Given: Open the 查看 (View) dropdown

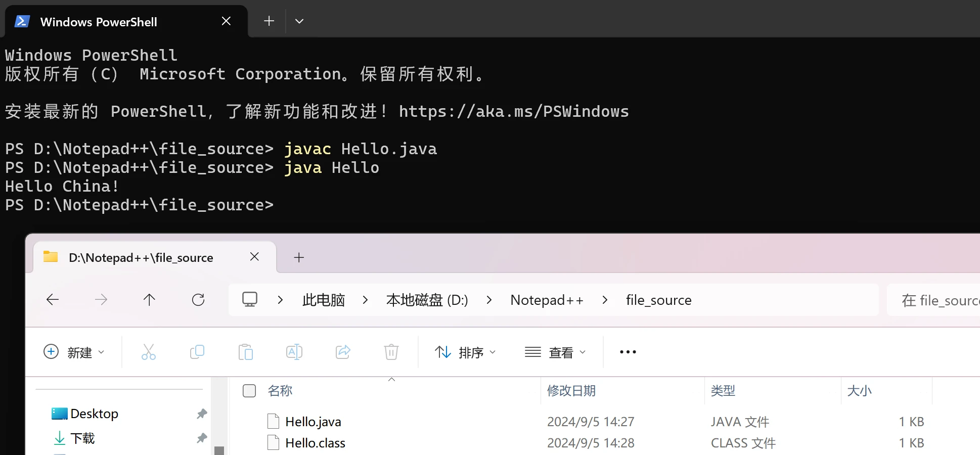Looking at the screenshot, I should pyautogui.click(x=555, y=352).
